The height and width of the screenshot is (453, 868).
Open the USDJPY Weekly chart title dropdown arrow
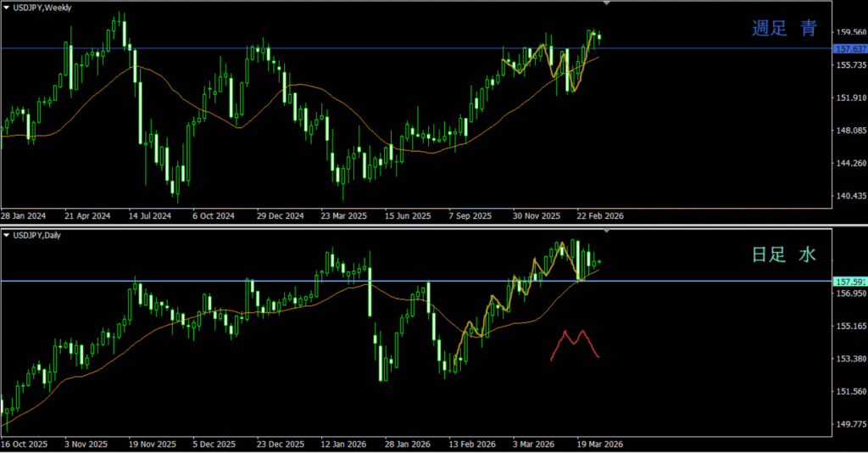click(6, 7)
